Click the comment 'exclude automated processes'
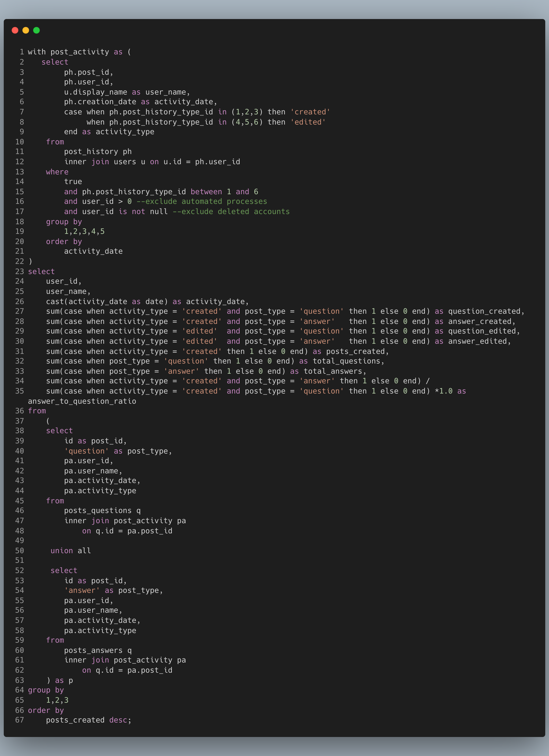Image resolution: width=549 pixels, height=756 pixels. pyautogui.click(x=202, y=201)
